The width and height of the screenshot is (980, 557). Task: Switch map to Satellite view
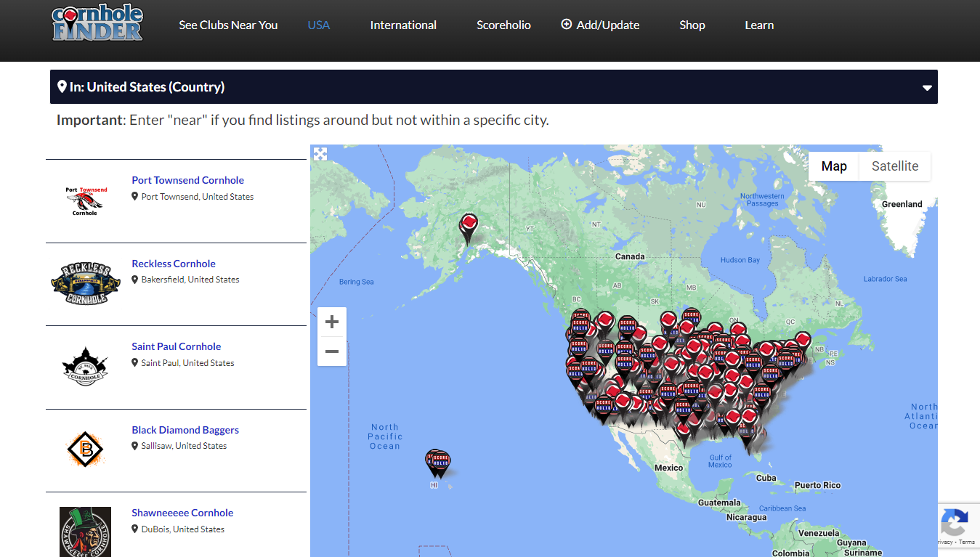point(894,166)
